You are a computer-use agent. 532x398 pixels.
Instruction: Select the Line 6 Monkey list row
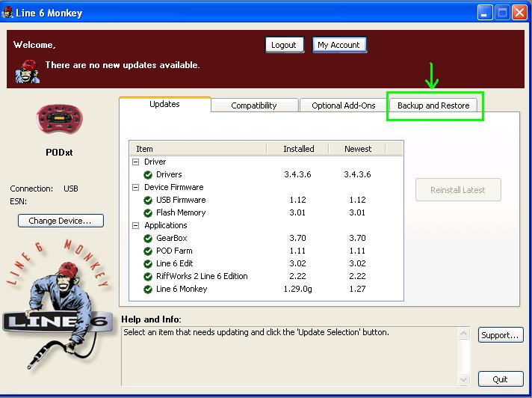(x=266, y=289)
